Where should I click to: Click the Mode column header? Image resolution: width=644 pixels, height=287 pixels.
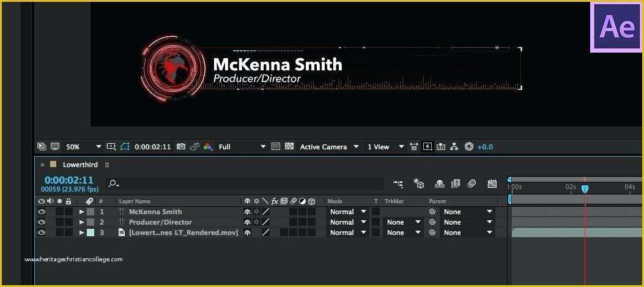coord(335,201)
